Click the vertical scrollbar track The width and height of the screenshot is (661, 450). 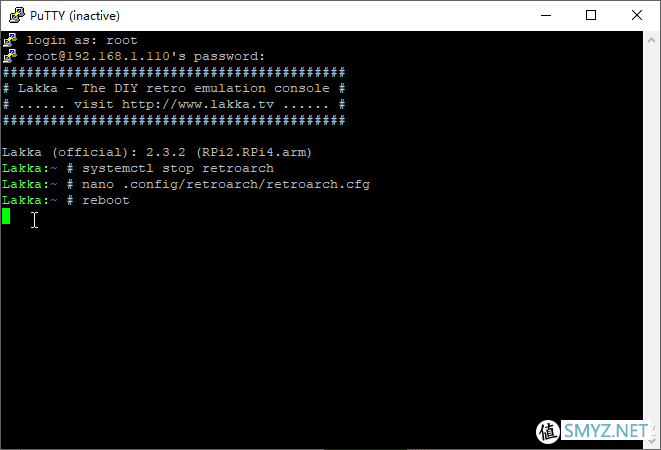(651, 240)
